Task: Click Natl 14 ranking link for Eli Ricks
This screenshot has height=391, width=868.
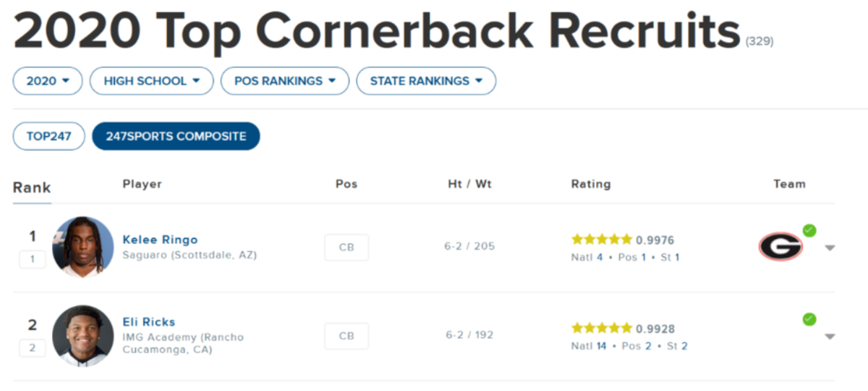Action: point(589,346)
